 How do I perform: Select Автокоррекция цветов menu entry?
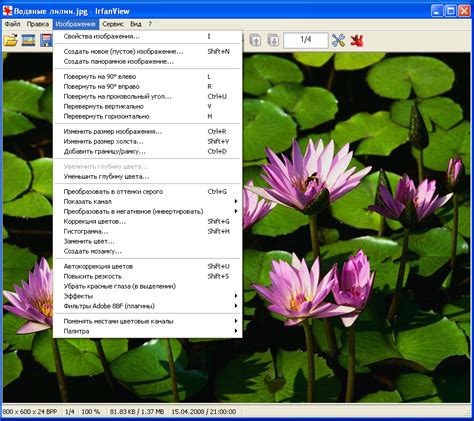147,266
